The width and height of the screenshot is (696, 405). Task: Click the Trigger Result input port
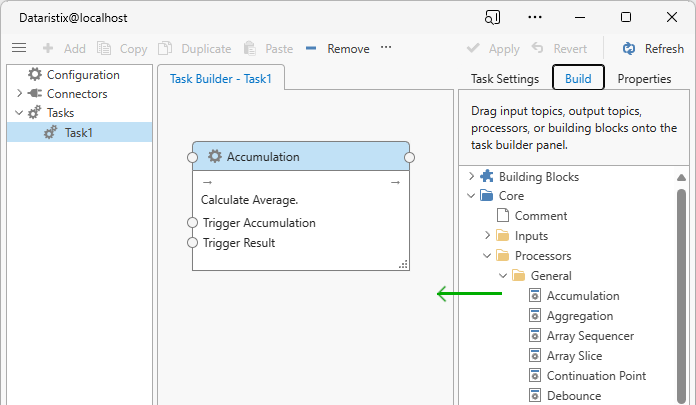(x=193, y=243)
